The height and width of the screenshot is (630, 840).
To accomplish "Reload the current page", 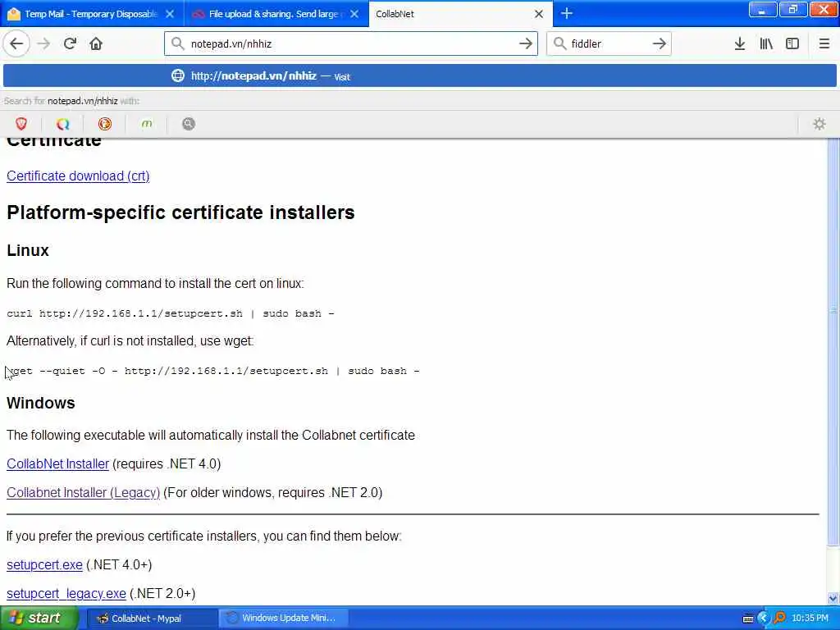I will [x=70, y=44].
